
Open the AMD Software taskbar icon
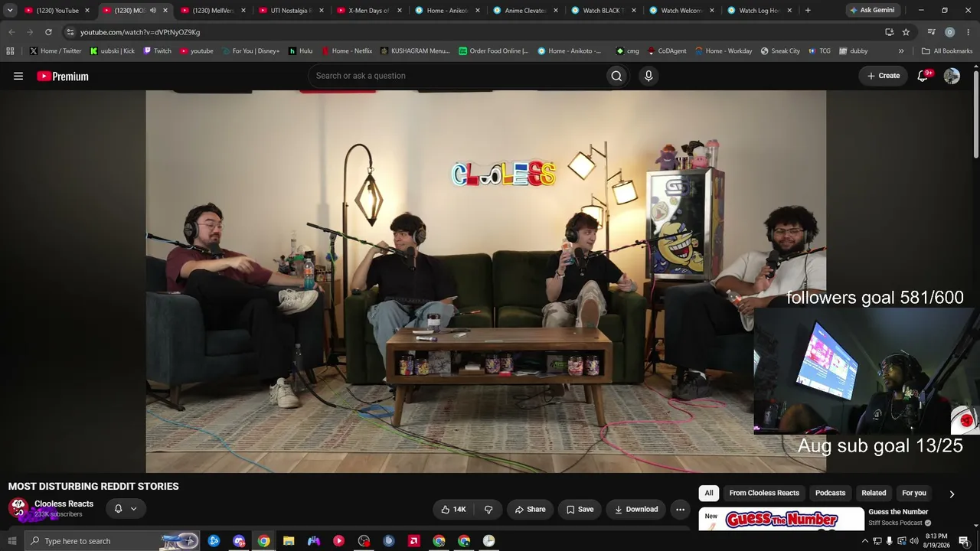[x=414, y=541]
